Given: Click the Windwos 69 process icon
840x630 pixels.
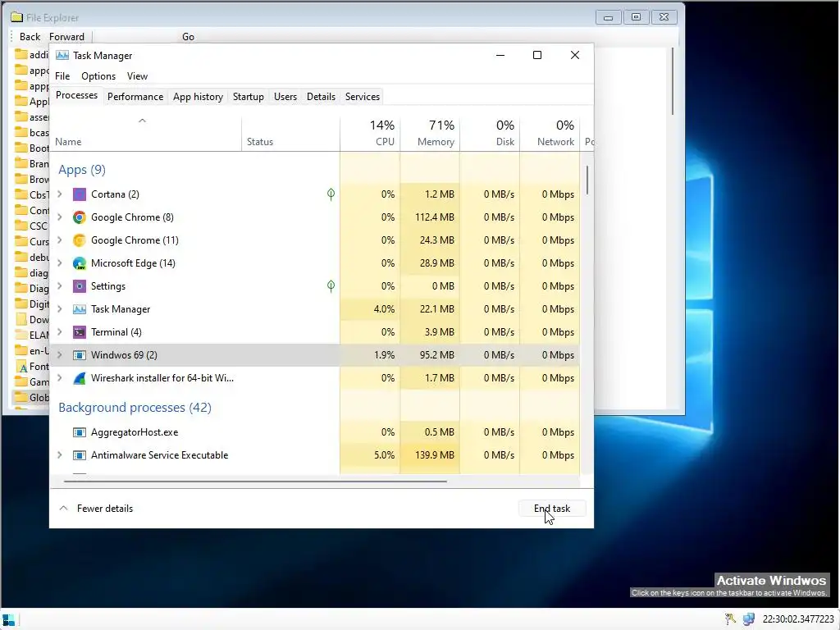Looking at the screenshot, I should coord(80,355).
